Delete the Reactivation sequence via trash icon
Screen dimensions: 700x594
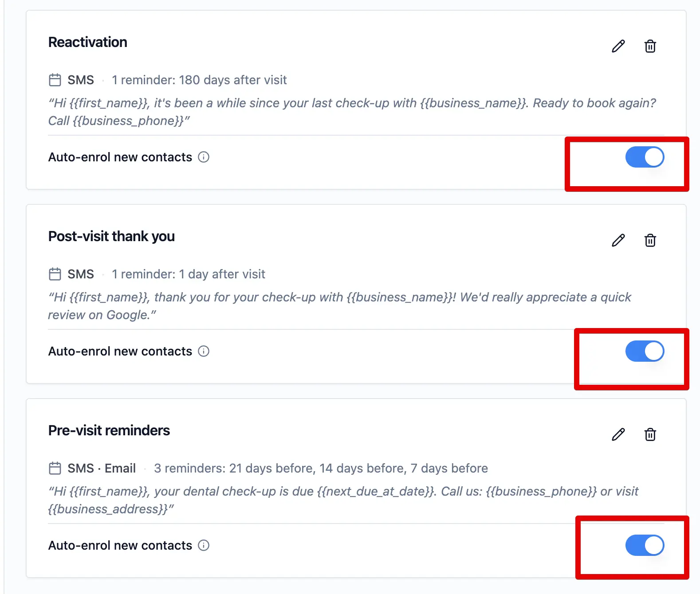pos(650,46)
